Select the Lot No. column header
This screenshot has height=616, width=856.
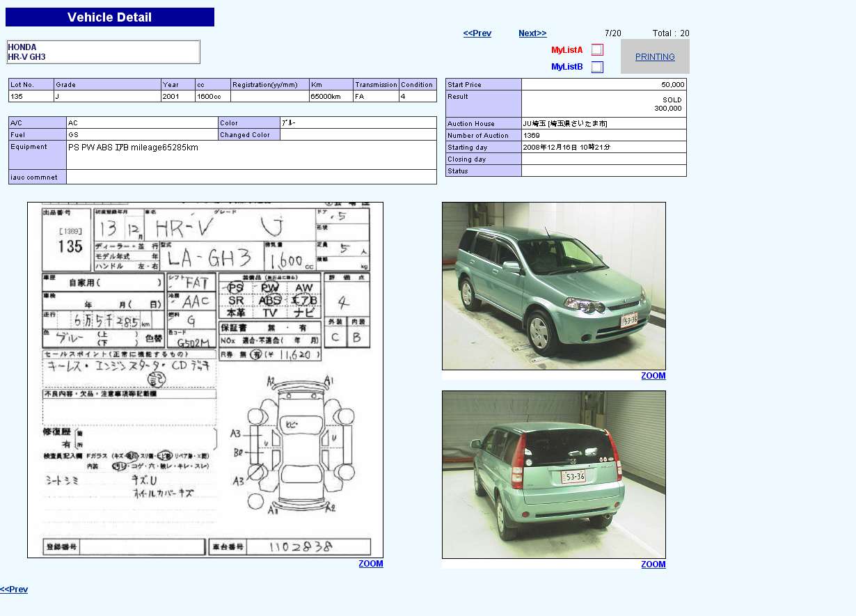point(31,84)
